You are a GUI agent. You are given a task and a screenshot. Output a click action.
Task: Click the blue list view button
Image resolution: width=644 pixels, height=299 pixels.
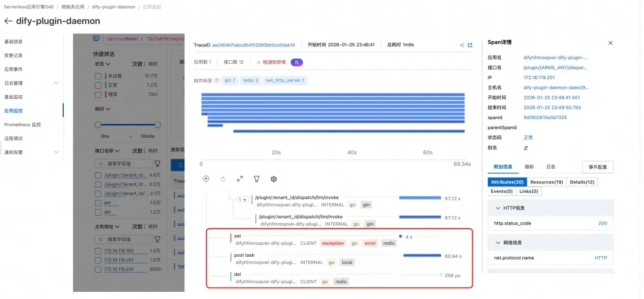pos(178,166)
